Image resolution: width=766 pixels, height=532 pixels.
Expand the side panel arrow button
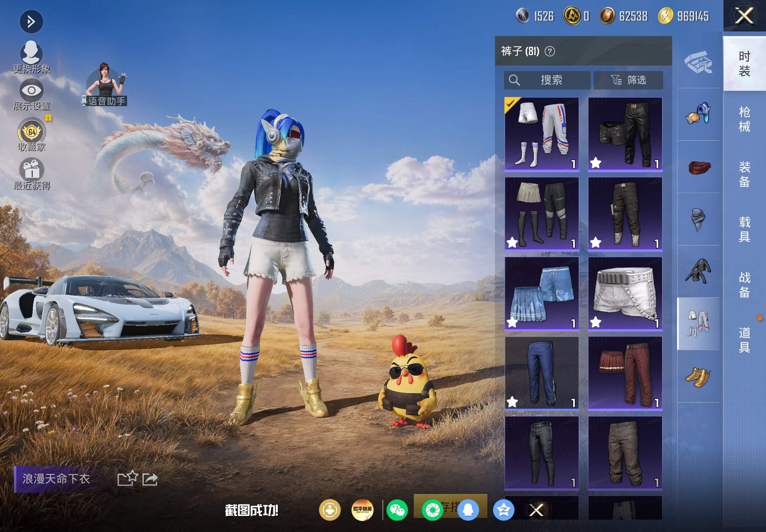[31, 22]
